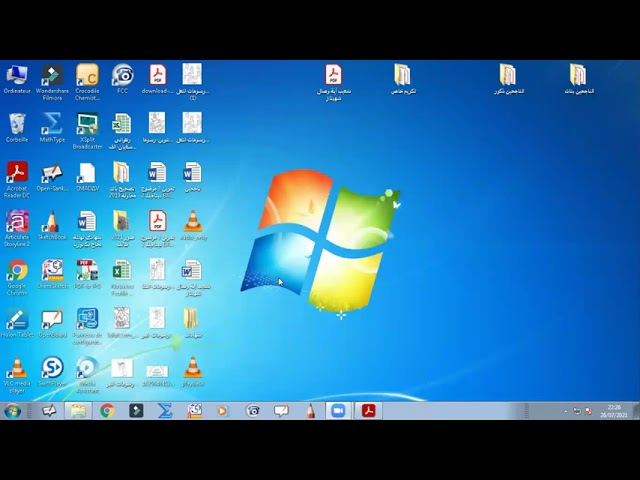This screenshot has height=480, width=640.
Task: Open the orange media player taskbar icon
Action: [x=223, y=411]
